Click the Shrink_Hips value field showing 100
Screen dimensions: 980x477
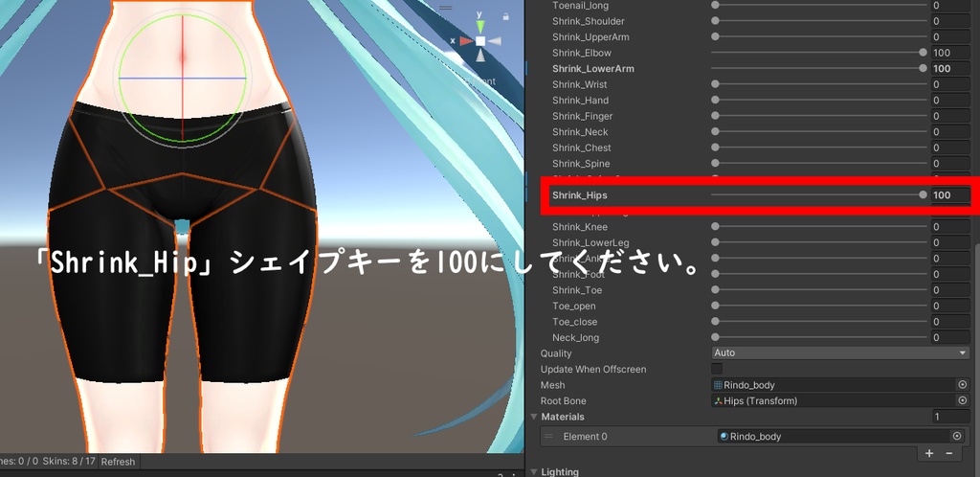click(x=950, y=195)
